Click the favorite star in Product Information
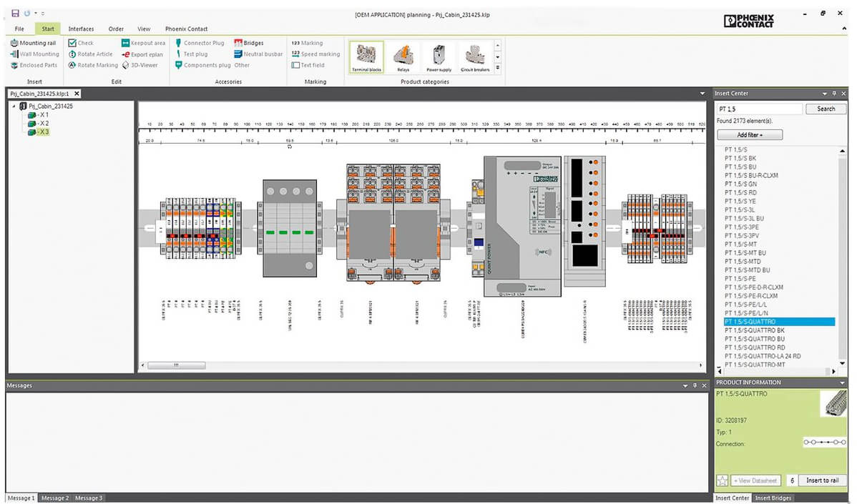 pos(722,481)
